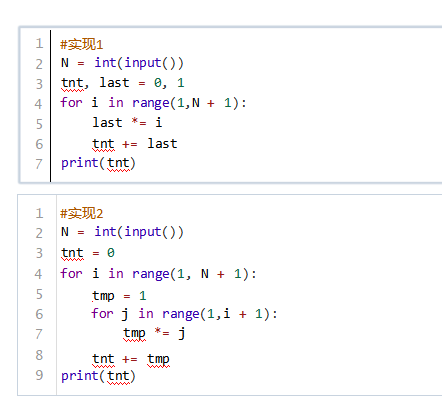The height and width of the screenshot is (401, 442).
Task: Click the 'last *= i' code line
Action: [127, 123]
